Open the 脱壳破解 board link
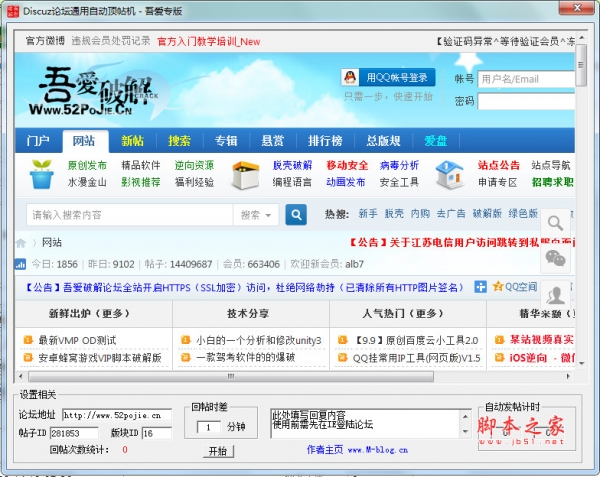Image resolution: width=600 pixels, height=477 pixels. (292, 165)
